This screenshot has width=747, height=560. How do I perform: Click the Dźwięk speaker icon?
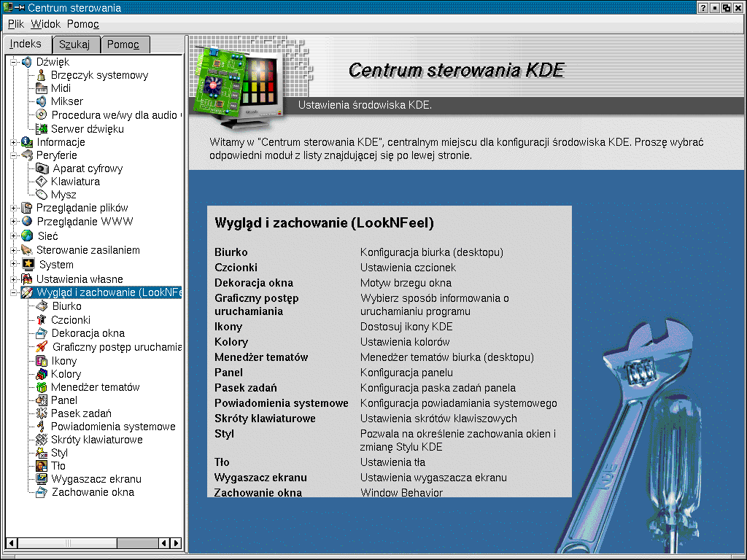pyautogui.click(x=27, y=62)
